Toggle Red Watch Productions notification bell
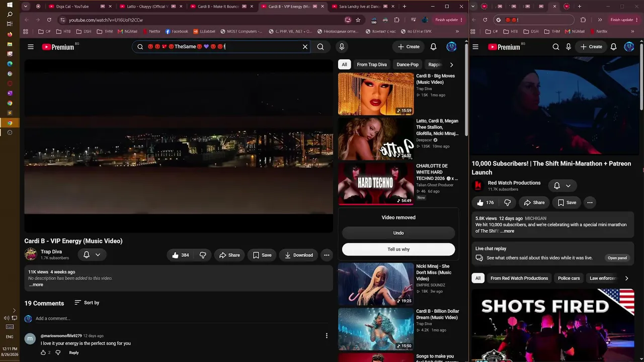This screenshot has height=362, width=644. coord(557,186)
